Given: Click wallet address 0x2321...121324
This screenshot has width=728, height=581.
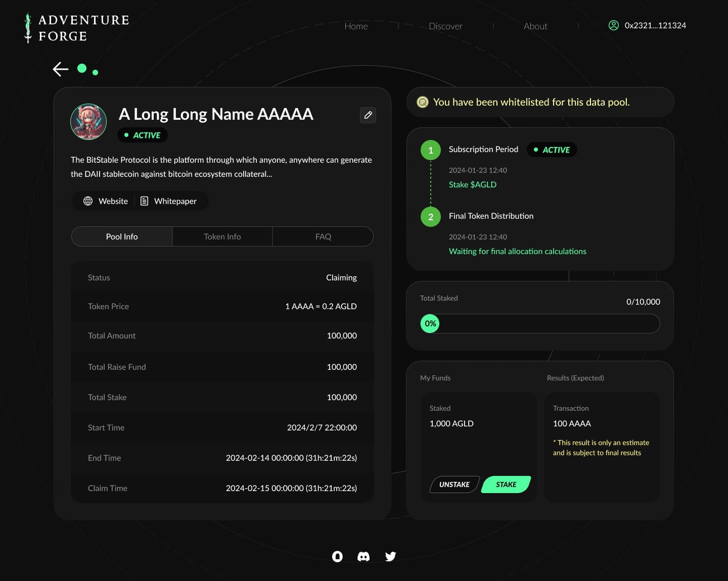Looking at the screenshot, I should point(655,25).
